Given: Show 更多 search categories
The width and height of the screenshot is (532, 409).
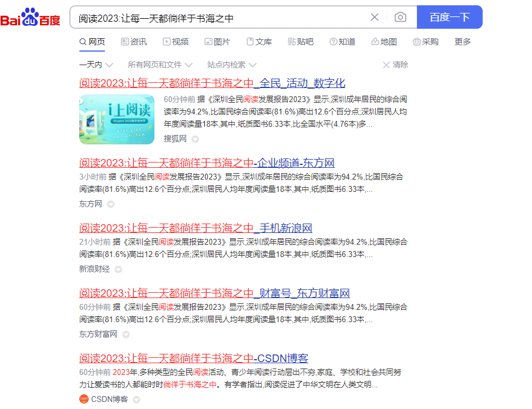Looking at the screenshot, I should point(463,42).
